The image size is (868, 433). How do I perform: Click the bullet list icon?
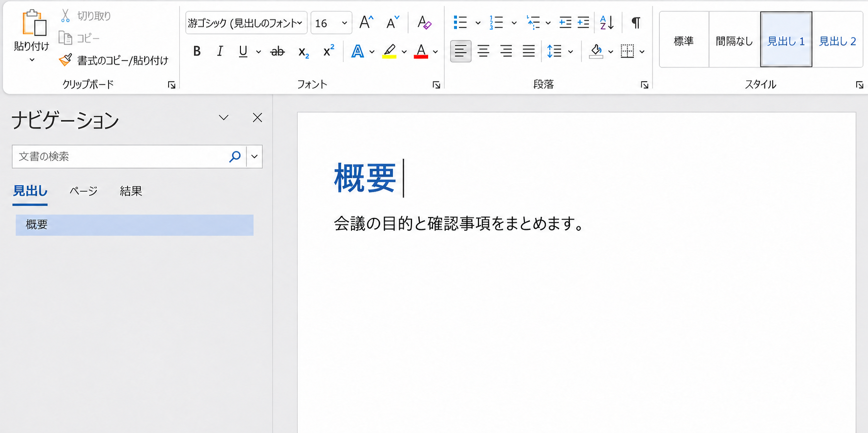460,22
